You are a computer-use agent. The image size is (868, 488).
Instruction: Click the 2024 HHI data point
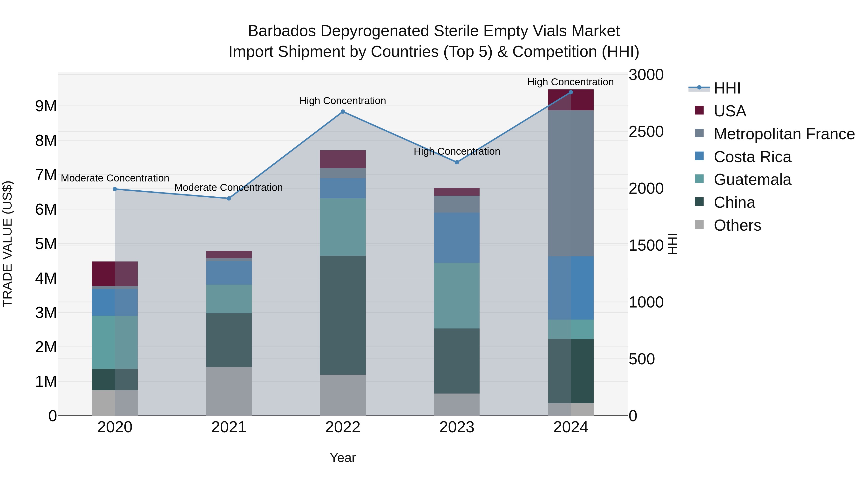coord(571,92)
